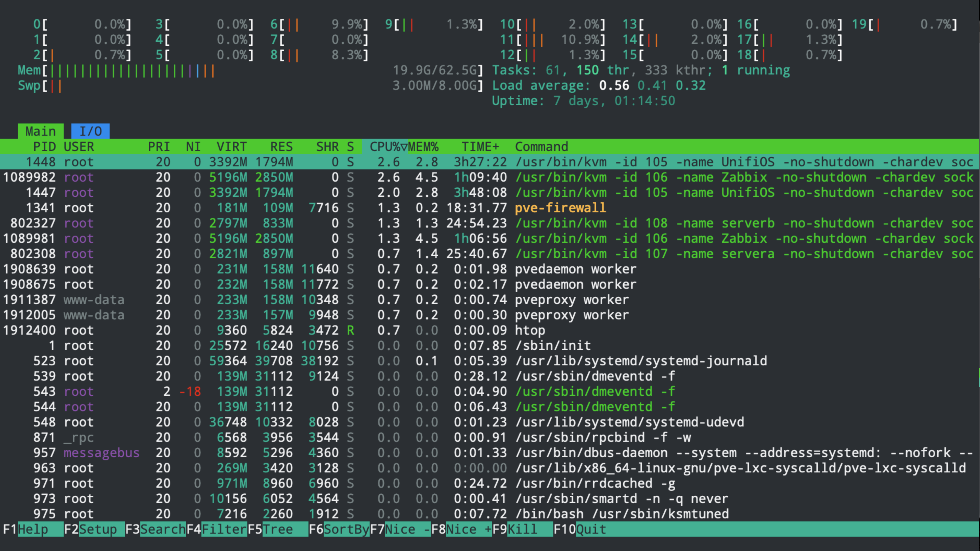Select process row PID 1448 kvm UnifiOS
Image resolution: width=980 pixels, height=551 pixels.
(489, 162)
